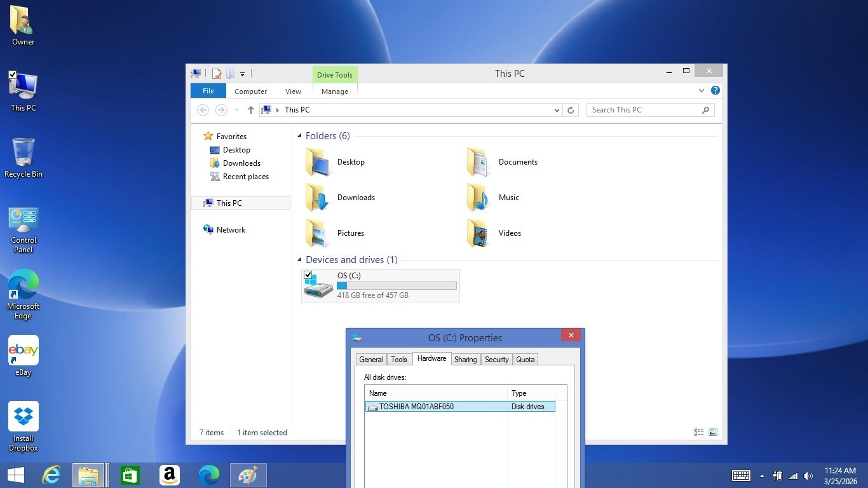Screen dimensions: 868x488
Task: Click the magnifier search icon
Action: coord(705,110)
